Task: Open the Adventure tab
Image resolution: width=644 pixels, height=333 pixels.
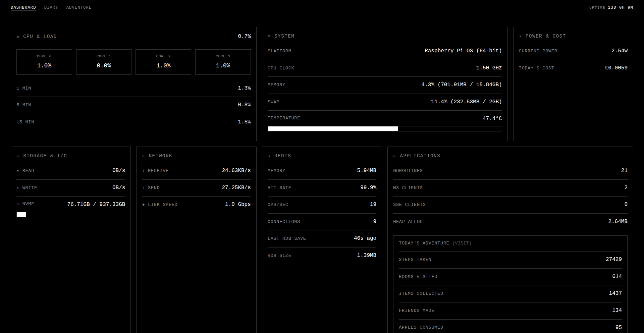Action: (79, 7)
